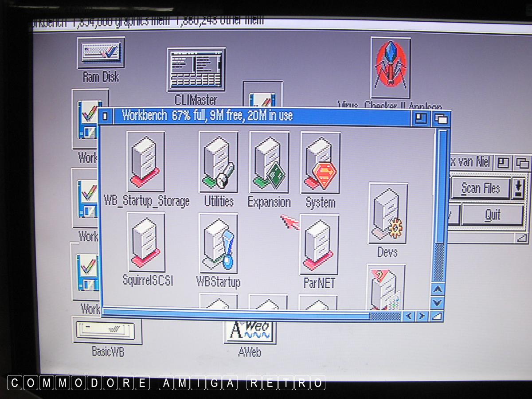
Task: Toggle the Workbench window's zoom gadget
Action: point(421,118)
